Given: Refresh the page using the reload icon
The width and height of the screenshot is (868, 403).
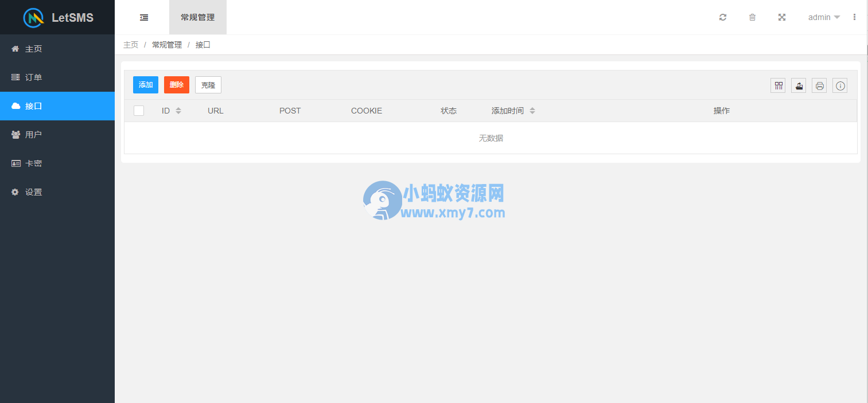Looking at the screenshot, I should [722, 17].
